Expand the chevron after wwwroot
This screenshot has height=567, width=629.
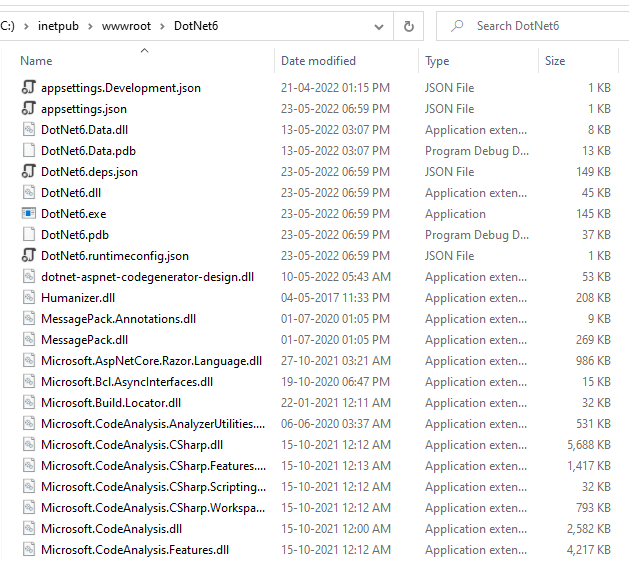[162, 26]
